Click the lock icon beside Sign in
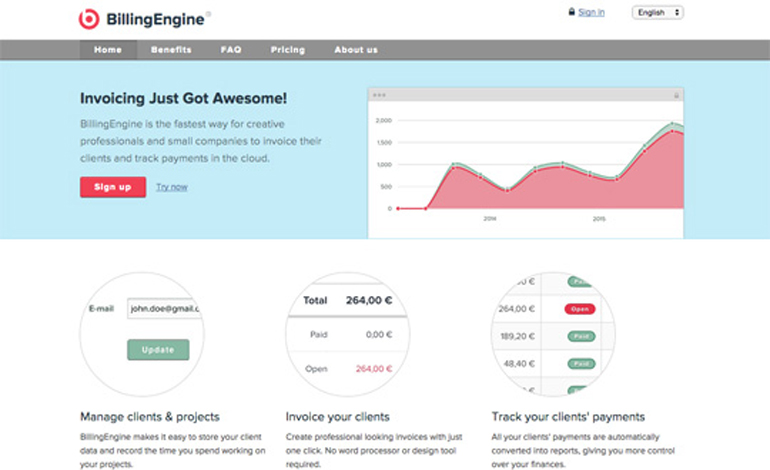Screen dimensions: 770x470 pos(572,12)
